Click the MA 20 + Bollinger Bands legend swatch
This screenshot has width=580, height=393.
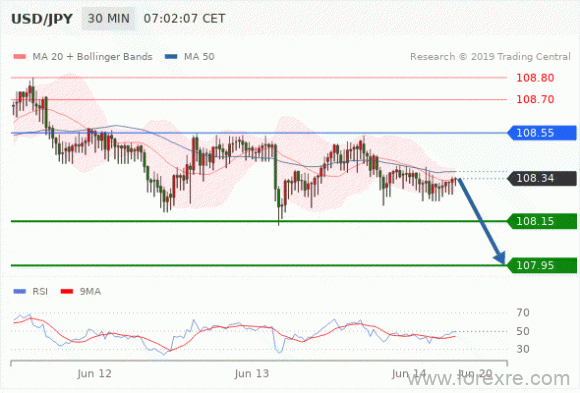pos(20,57)
